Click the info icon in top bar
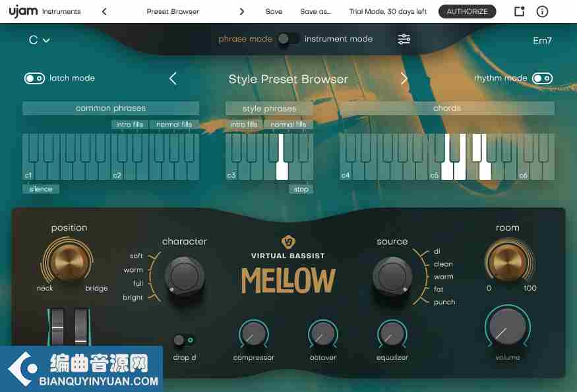The width and height of the screenshot is (577, 392). coord(542,12)
